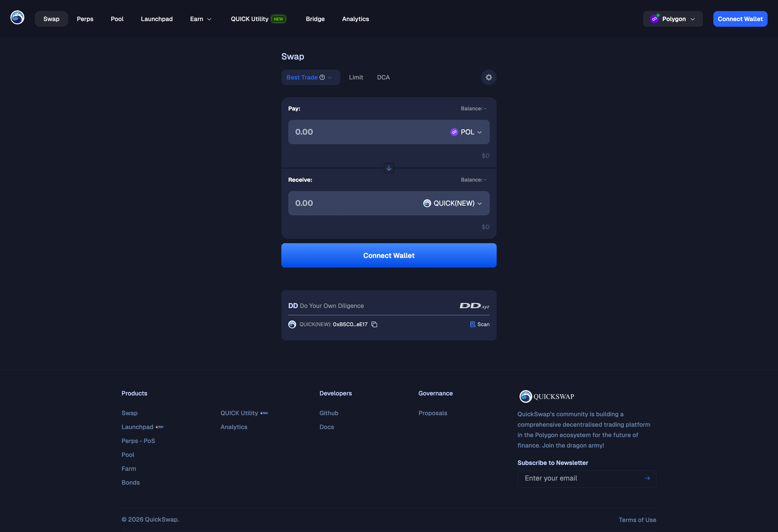Viewport: 778px width, 532px height.
Task: Open swap settings gear icon
Action: pos(488,77)
